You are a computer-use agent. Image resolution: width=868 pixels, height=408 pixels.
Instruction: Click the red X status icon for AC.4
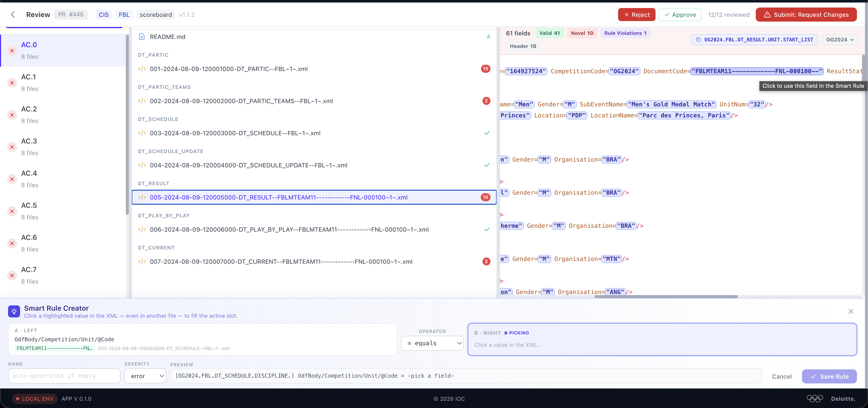click(12, 179)
